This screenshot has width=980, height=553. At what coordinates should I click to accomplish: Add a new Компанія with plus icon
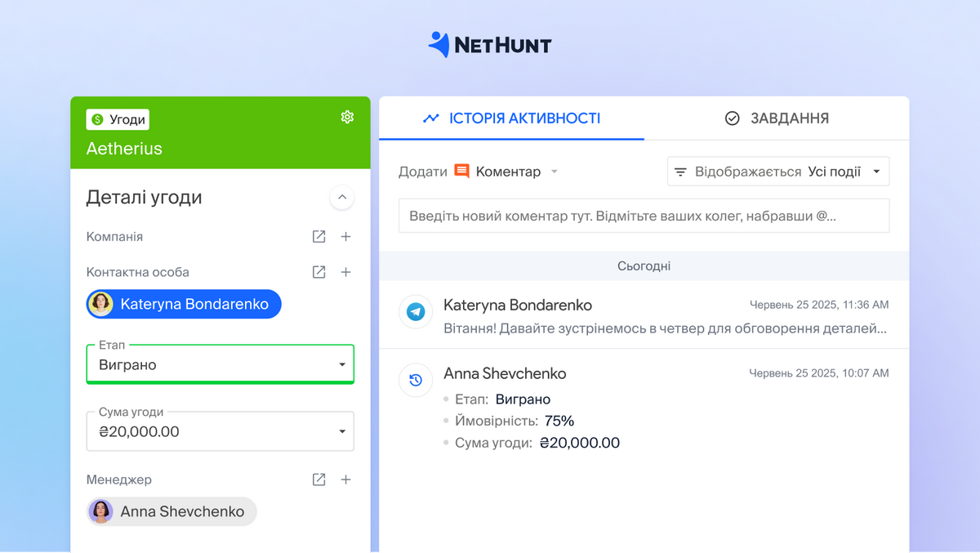pyautogui.click(x=345, y=237)
